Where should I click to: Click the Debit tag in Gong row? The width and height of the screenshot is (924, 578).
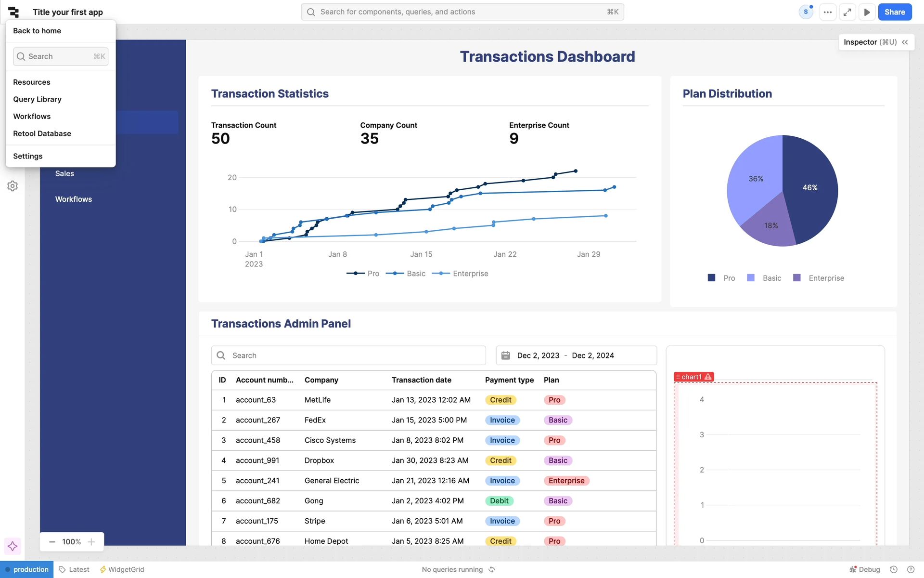(499, 501)
